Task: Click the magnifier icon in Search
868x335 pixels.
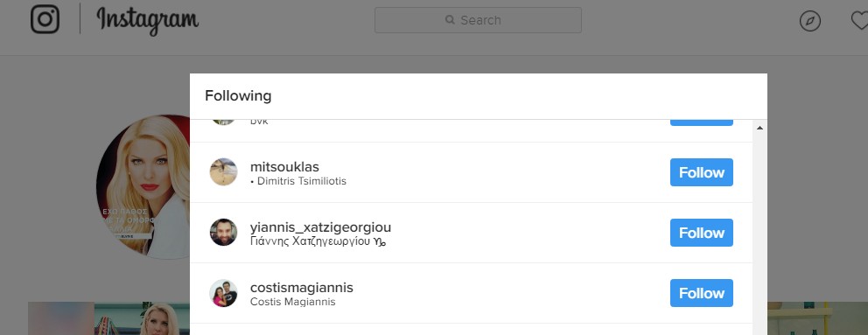Action: click(450, 20)
